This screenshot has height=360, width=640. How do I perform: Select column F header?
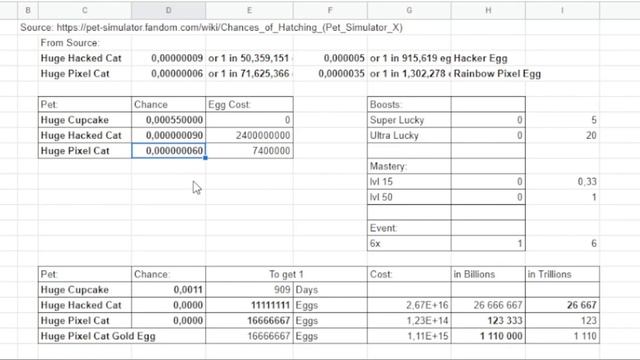pyautogui.click(x=330, y=10)
